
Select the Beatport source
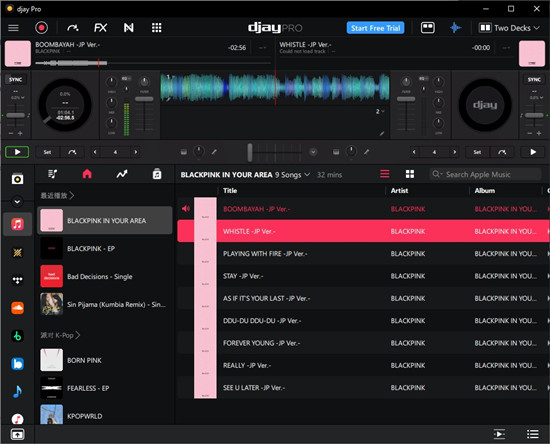point(17,336)
